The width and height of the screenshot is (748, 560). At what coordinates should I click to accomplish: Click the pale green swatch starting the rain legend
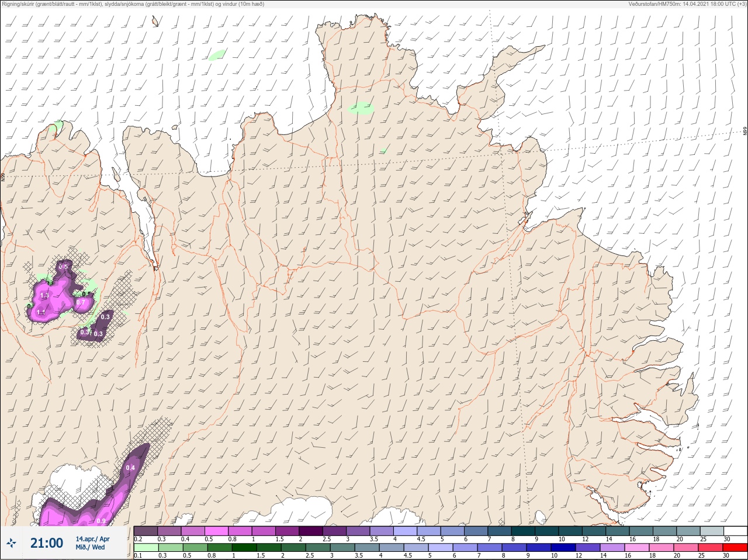[146, 548]
